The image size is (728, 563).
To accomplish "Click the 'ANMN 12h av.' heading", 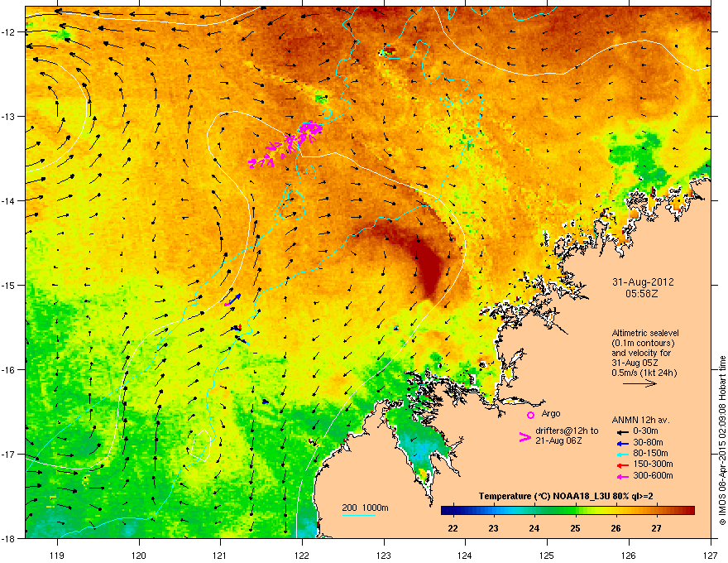I will point(640,420).
